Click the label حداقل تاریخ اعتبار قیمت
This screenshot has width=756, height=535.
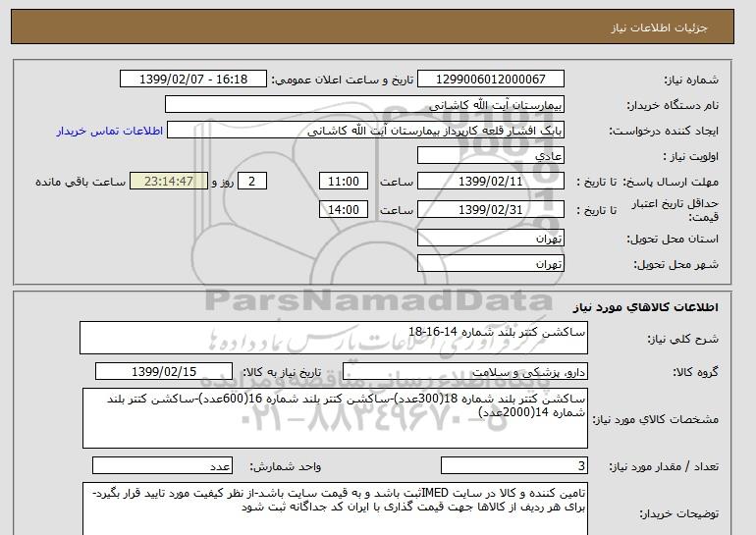click(x=675, y=210)
